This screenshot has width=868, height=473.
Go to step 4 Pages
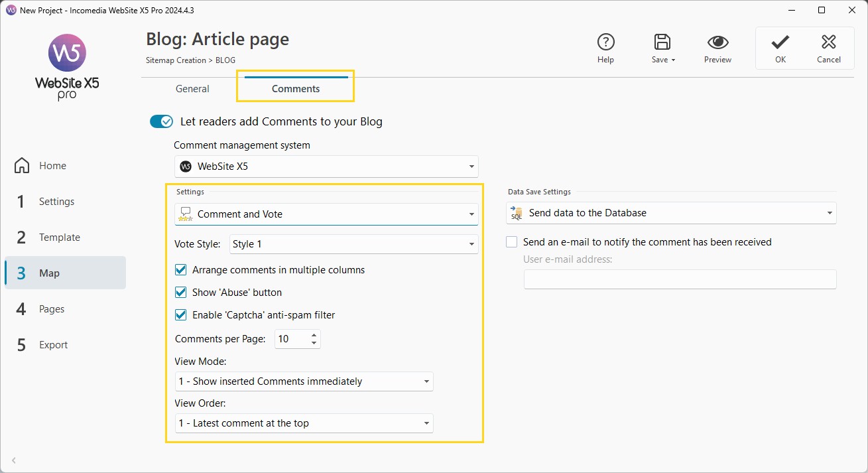[65, 309]
